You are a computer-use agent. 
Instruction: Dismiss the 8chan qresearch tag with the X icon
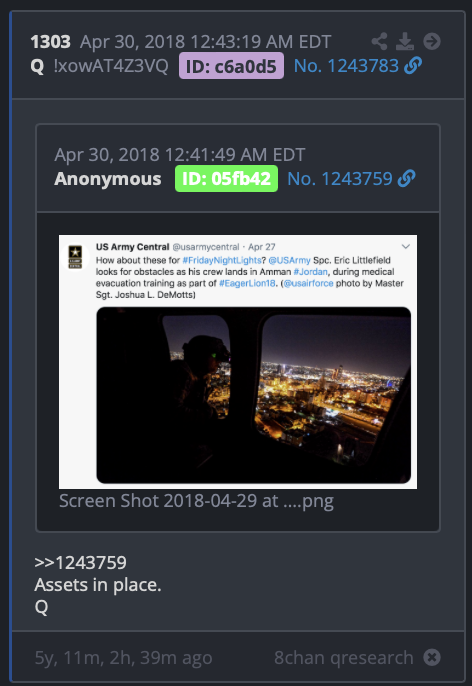tap(432, 657)
